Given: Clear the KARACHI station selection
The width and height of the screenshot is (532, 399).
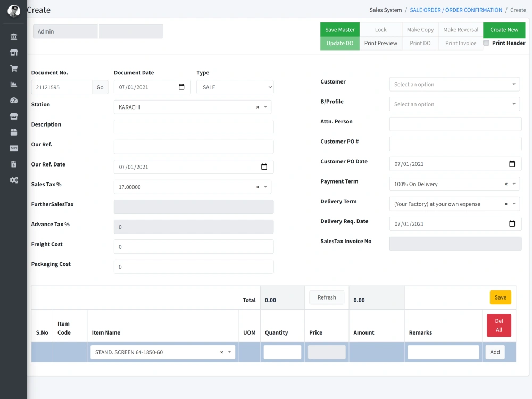Looking at the screenshot, I should 258,106.
